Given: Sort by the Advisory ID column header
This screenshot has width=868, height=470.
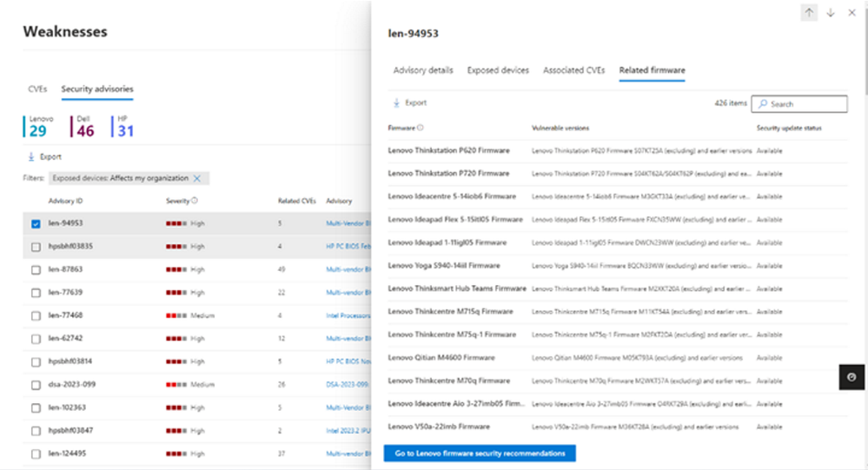Looking at the screenshot, I should [x=65, y=201].
